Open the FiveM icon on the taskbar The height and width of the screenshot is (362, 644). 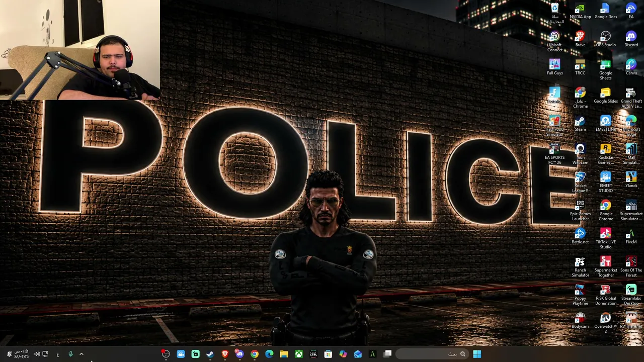pos(372,354)
